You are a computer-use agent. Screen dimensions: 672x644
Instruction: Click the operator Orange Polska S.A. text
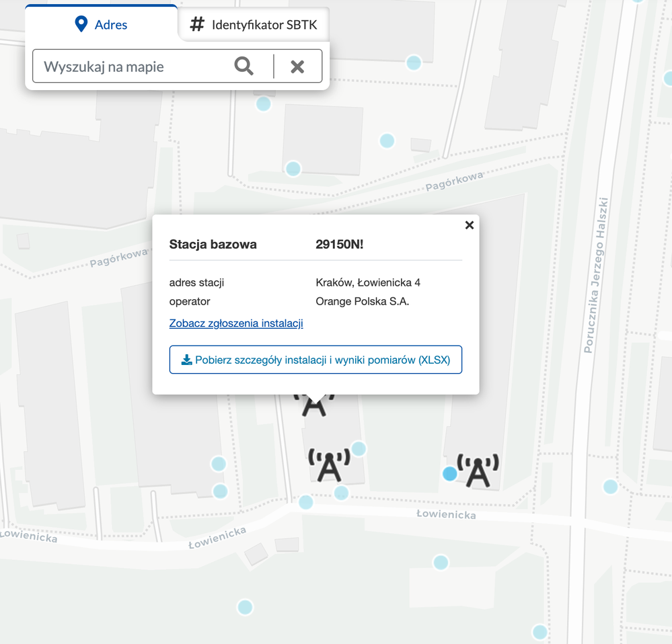point(363,301)
